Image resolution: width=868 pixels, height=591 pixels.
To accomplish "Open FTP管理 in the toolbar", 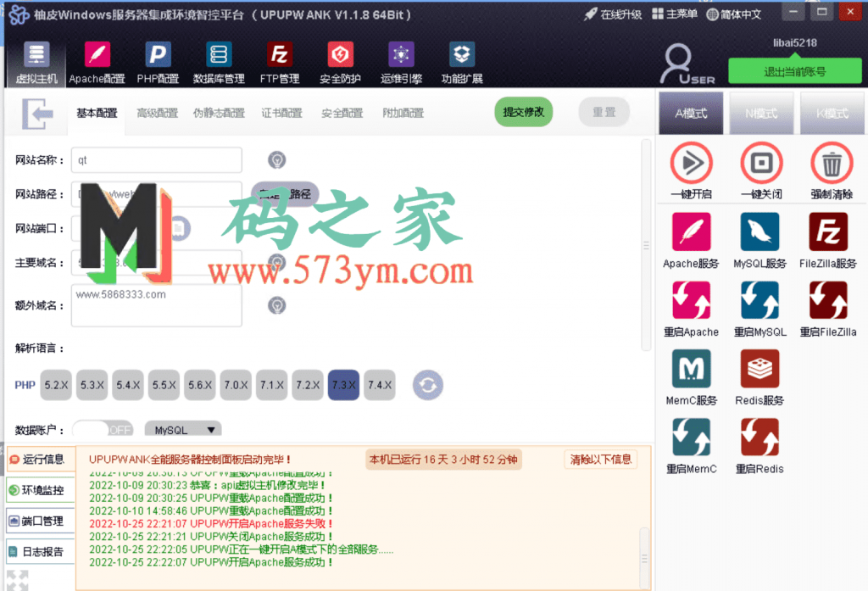I will point(280,63).
